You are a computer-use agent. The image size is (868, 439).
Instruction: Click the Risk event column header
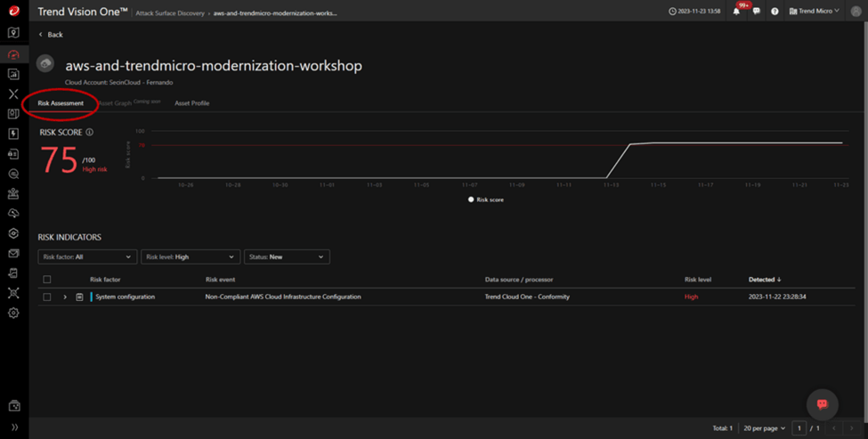click(x=220, y=280)
